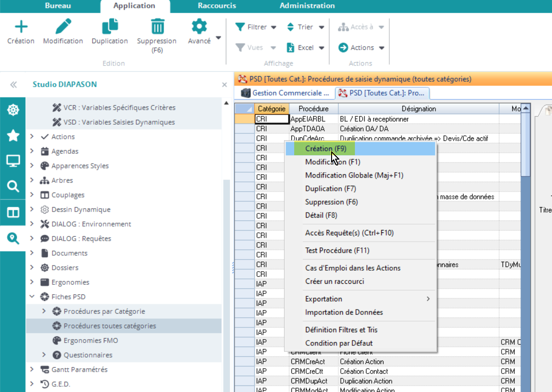This screenshot has height=392, width=552.
Task: Open the Trier dropdown
Action: coord(306,27)
